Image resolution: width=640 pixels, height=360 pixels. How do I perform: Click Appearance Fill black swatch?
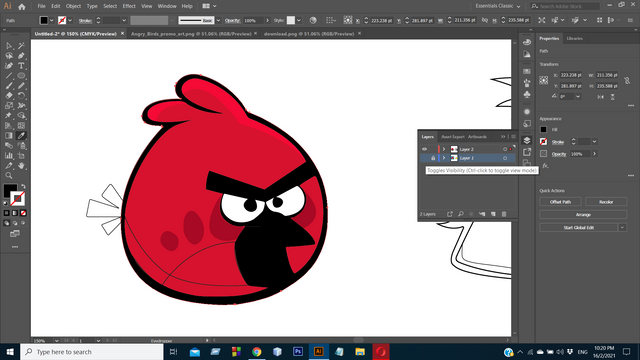point(543,129)
